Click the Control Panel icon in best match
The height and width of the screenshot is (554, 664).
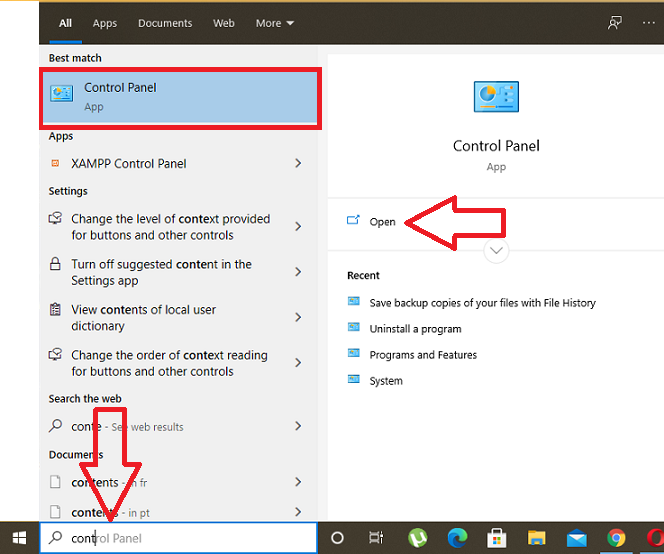coord(62,93)
